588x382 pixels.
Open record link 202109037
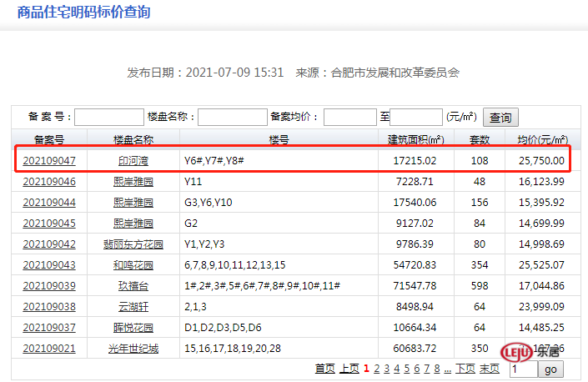pyautogui.click(x=49, y=328)
